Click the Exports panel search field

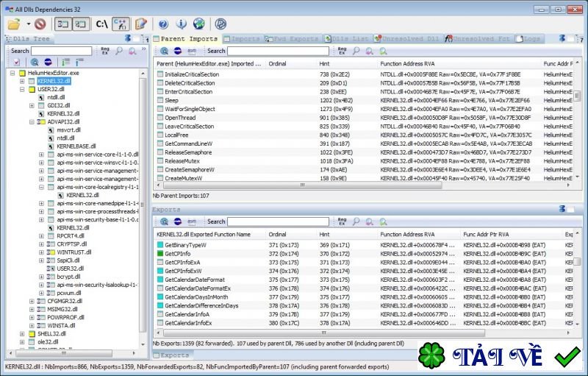(278, 221)
